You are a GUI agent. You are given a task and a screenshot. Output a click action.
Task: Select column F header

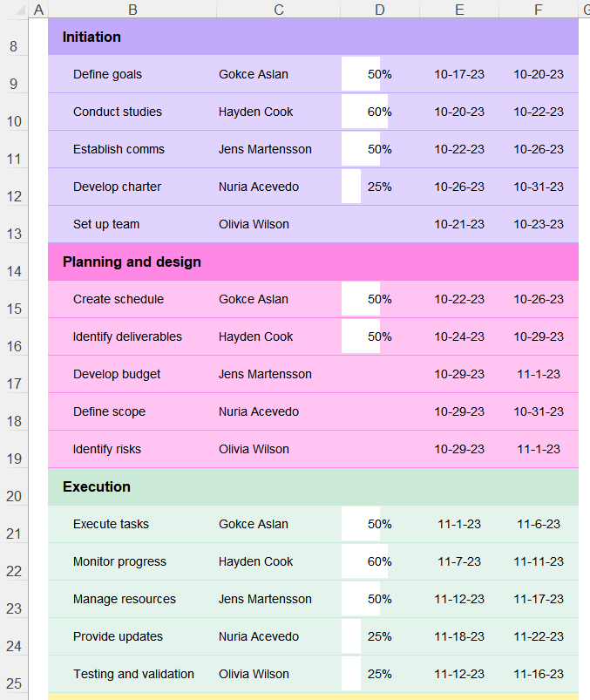(539, 10)
